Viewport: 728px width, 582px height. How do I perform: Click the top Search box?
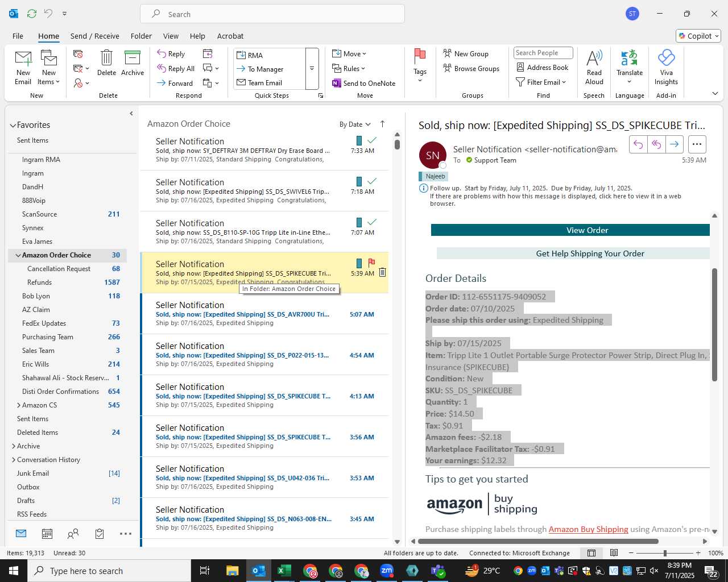click(x=272, y=14)
